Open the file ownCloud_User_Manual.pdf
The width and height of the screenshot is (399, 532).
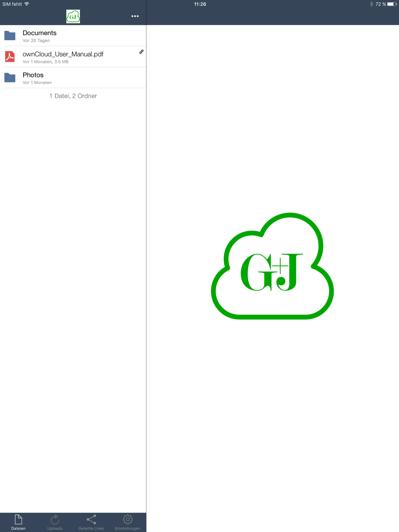pos(63,54)
